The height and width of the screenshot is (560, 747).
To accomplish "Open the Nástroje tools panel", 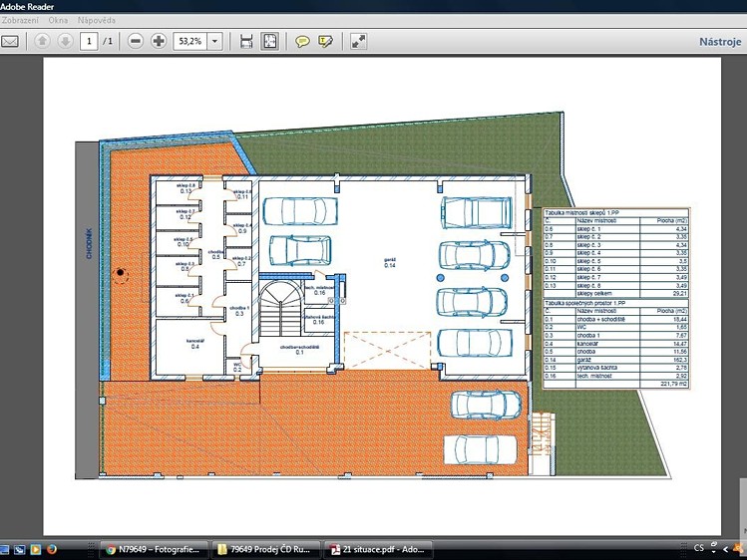I will pos(720,42).
